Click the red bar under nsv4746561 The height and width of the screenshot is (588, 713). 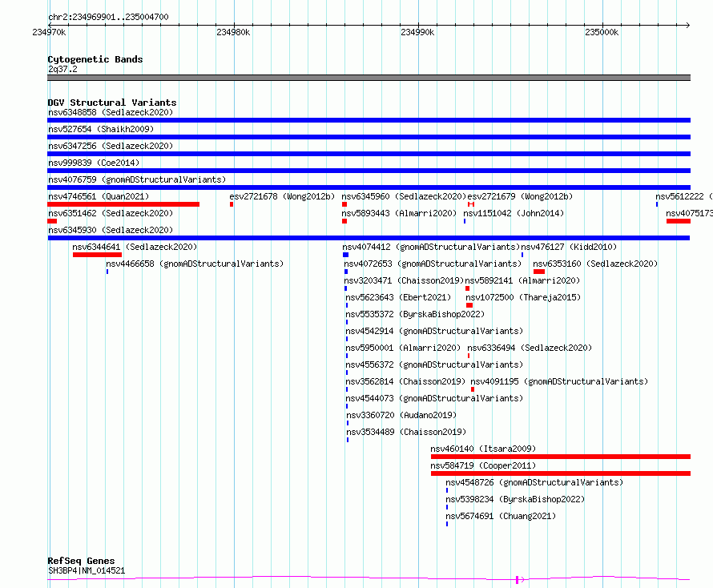pos(123,204)
